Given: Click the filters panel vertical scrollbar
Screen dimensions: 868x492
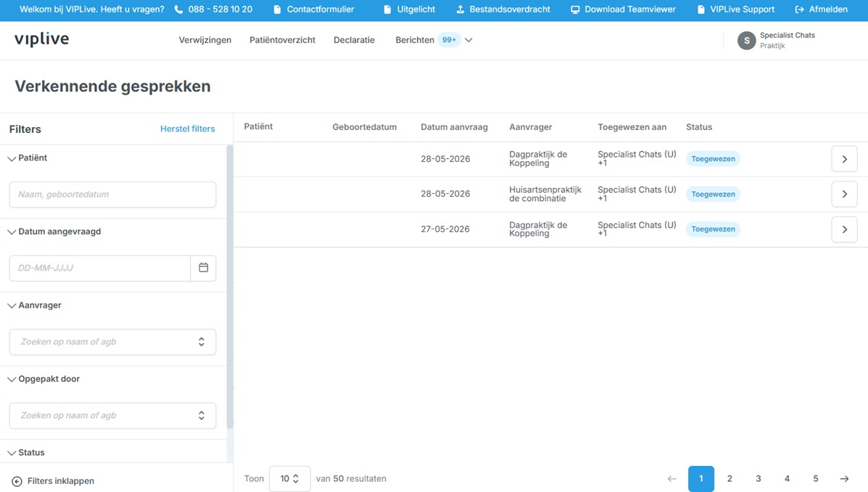Looking at the screenshot, I should click(x=230, y=287).
